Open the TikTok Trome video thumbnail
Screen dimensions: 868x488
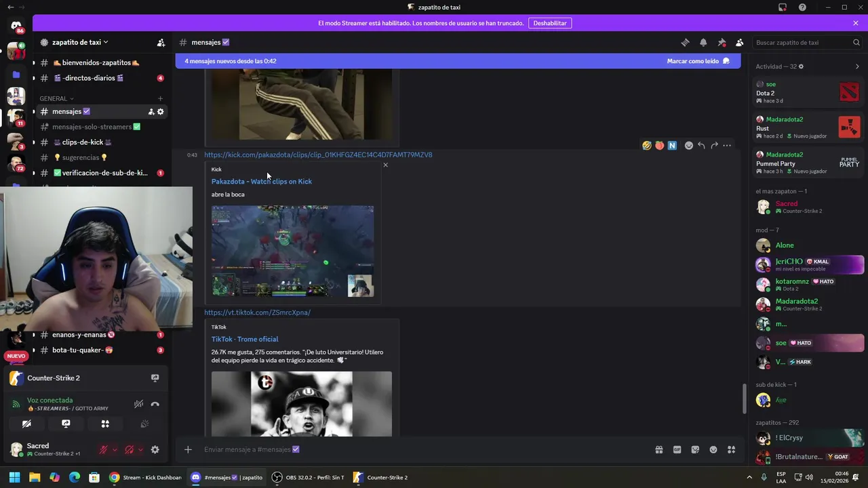(x=301, y=404)
